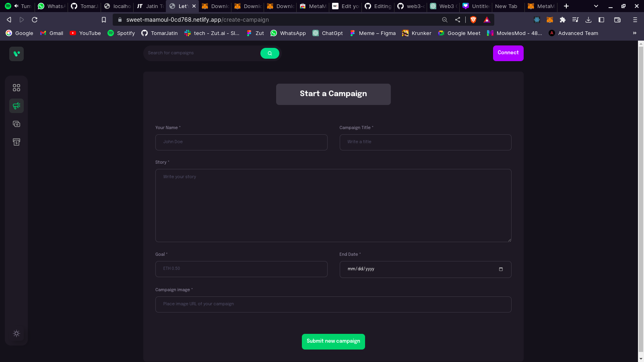Open the payments icon in the sidebar
The image size is (644, 362).
pos(17,124)
